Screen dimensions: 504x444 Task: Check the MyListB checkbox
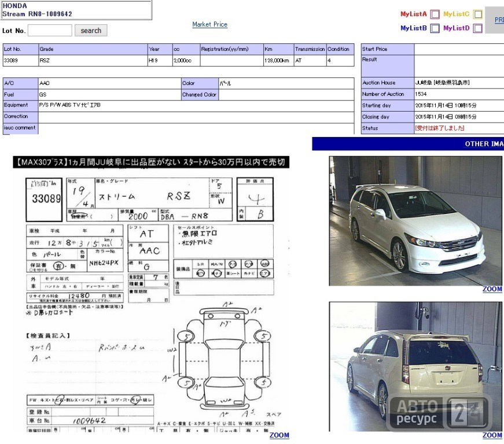pos(435,28)
